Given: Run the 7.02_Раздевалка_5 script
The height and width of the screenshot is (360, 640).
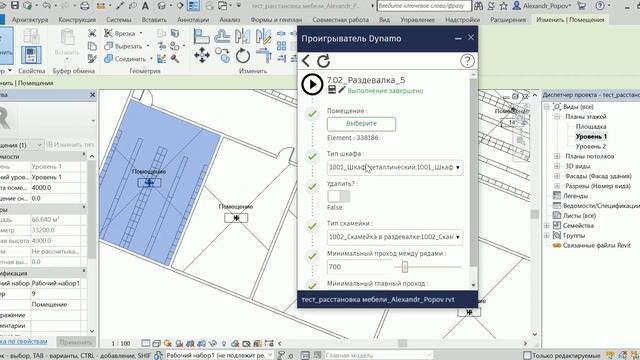Looking at the screenshot, I should [312, 84].
